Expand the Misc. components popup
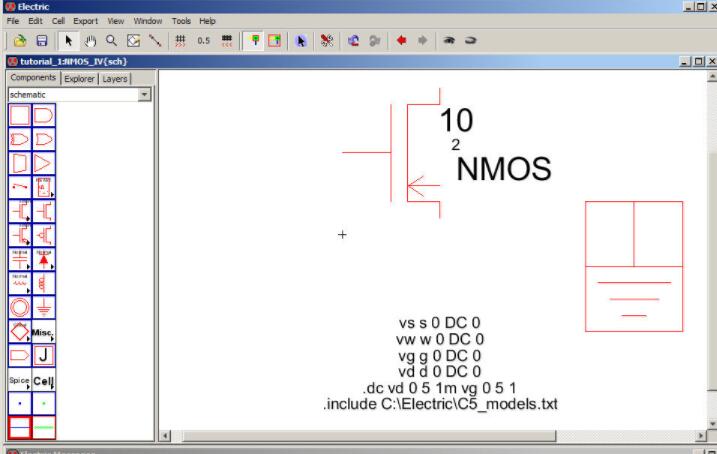This screenshot has height=454, width=717. click(x=45, y=332)
